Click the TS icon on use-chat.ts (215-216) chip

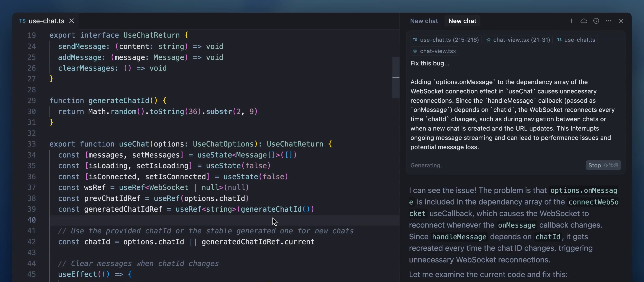click(x=415, y=40)
